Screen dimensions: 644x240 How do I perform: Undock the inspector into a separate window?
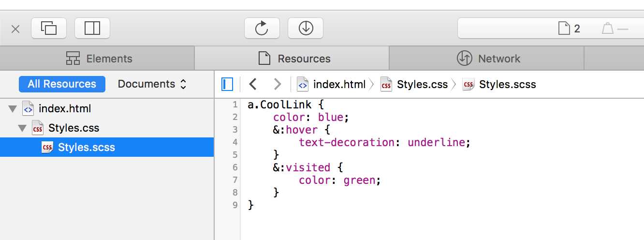[x=49, y=29]
